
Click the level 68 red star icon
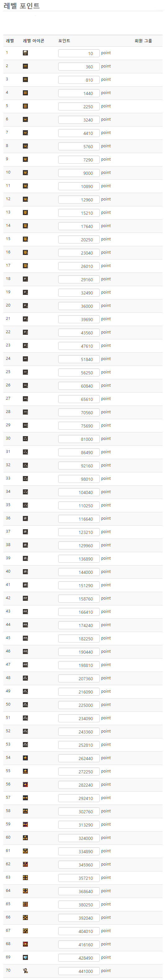point(25,943)
